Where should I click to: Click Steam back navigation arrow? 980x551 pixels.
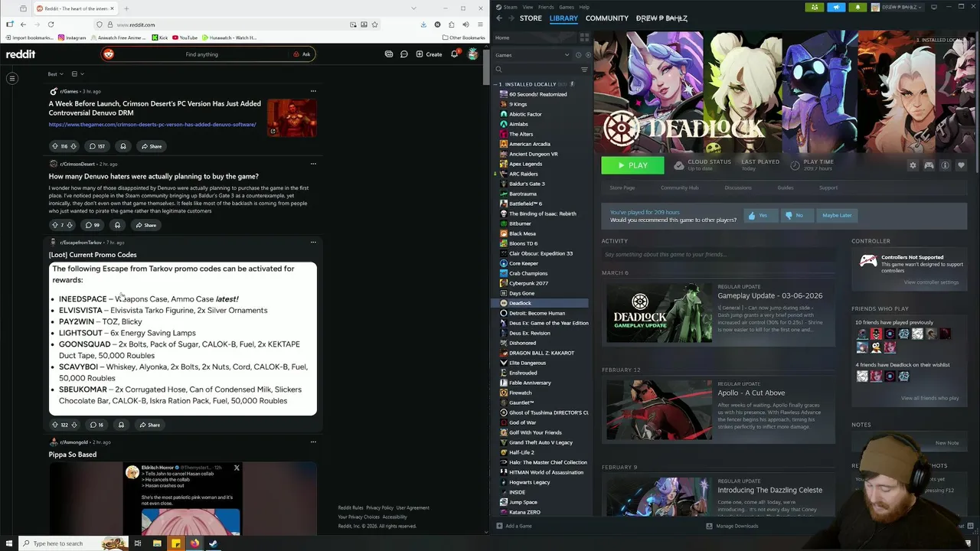[499, 18]
